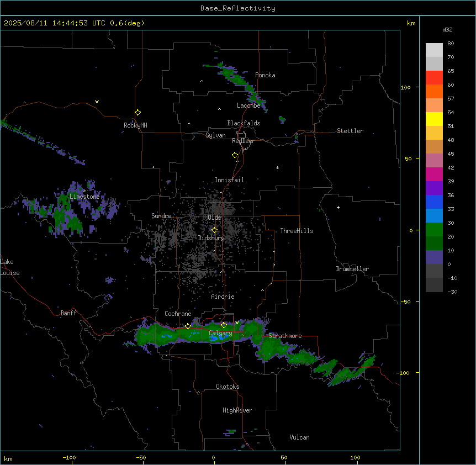Click the Limestone label
Screen dimensions: 476x465
(x=84, y=197)
